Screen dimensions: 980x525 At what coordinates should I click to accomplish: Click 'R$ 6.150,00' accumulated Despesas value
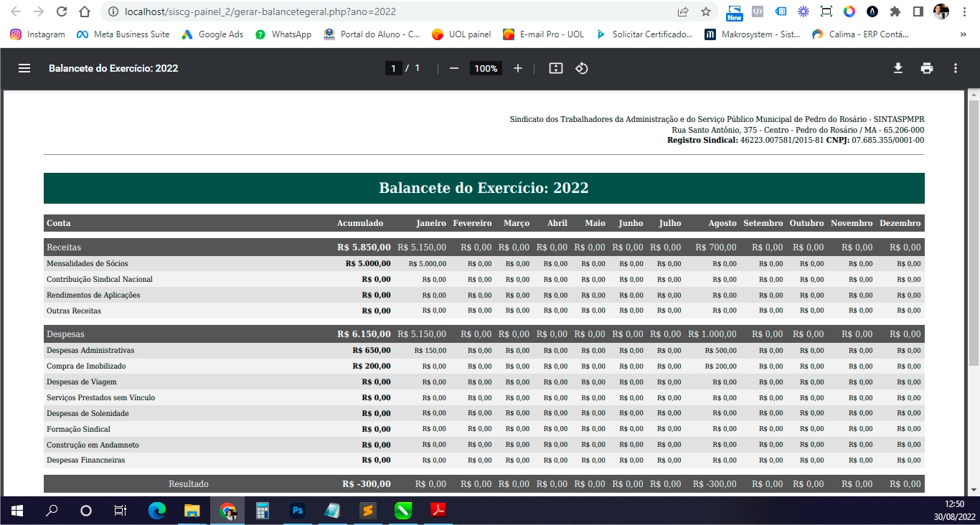click(364, 334)
